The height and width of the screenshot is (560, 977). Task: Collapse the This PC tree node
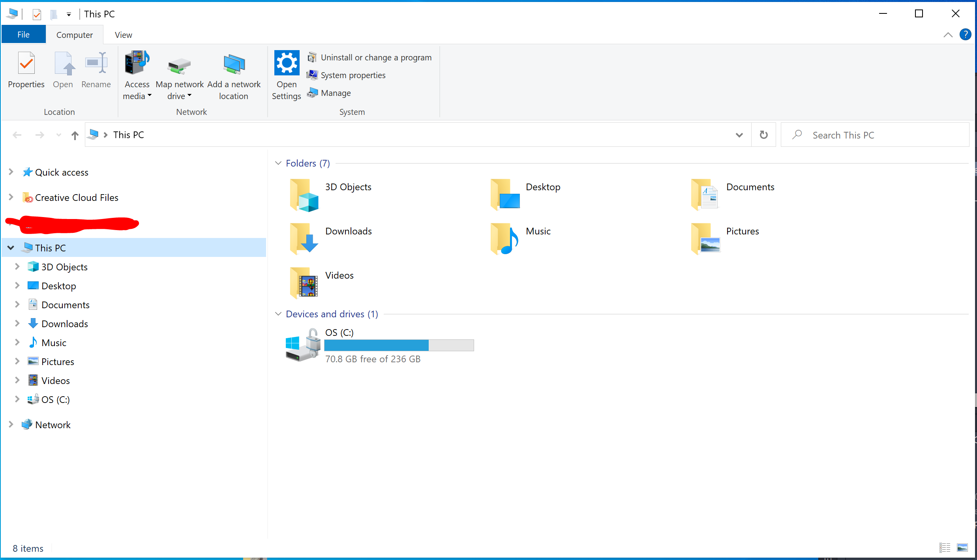[10, 247]
